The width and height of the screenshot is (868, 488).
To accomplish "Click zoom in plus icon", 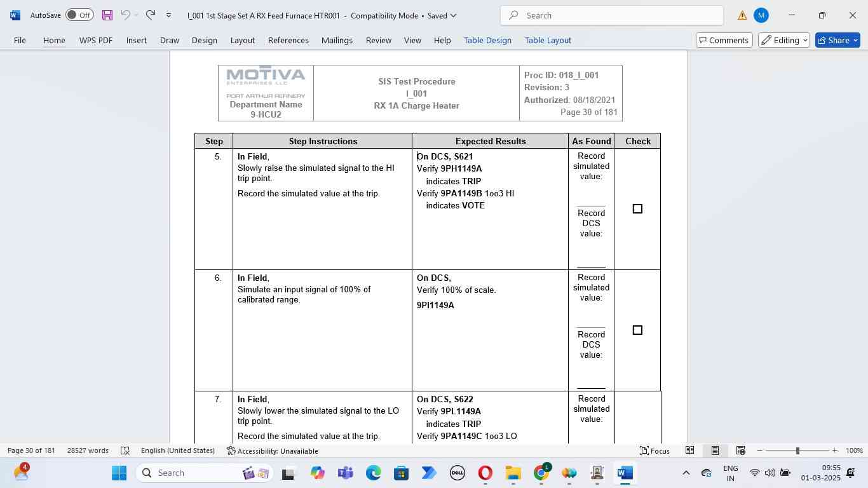I will click(x=834, y=451).
